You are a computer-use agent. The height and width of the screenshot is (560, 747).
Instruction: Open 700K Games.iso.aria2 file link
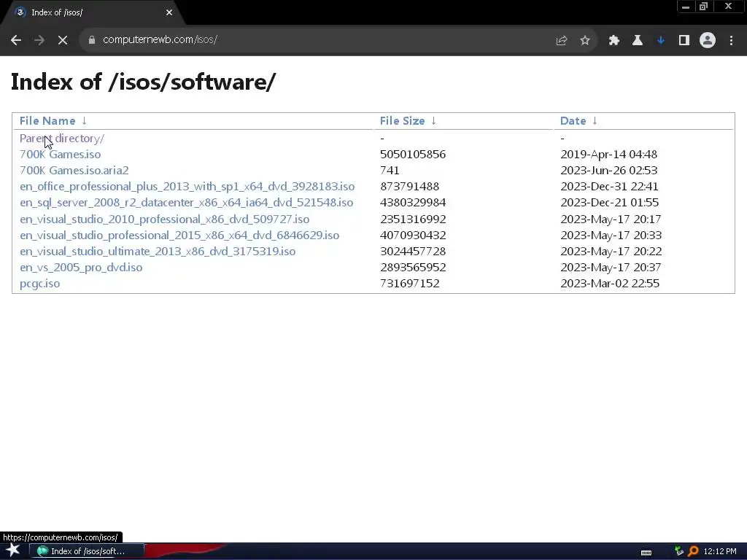(74, 171)
